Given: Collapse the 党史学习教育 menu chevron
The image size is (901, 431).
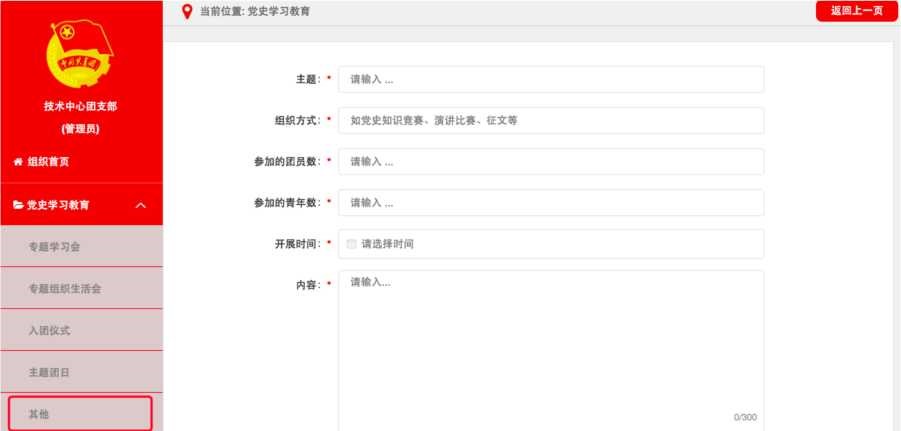Looking at the screenshot, I should (x=139, y=205).
